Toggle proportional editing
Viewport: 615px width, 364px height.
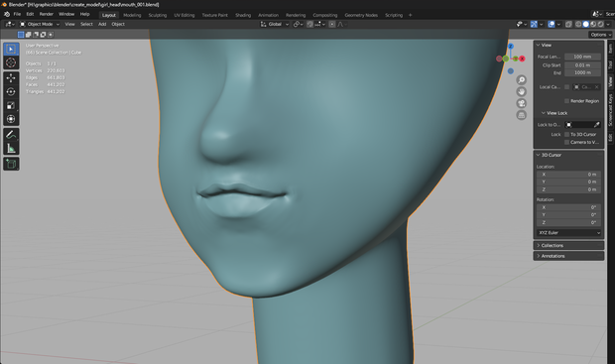pos(332,25)
